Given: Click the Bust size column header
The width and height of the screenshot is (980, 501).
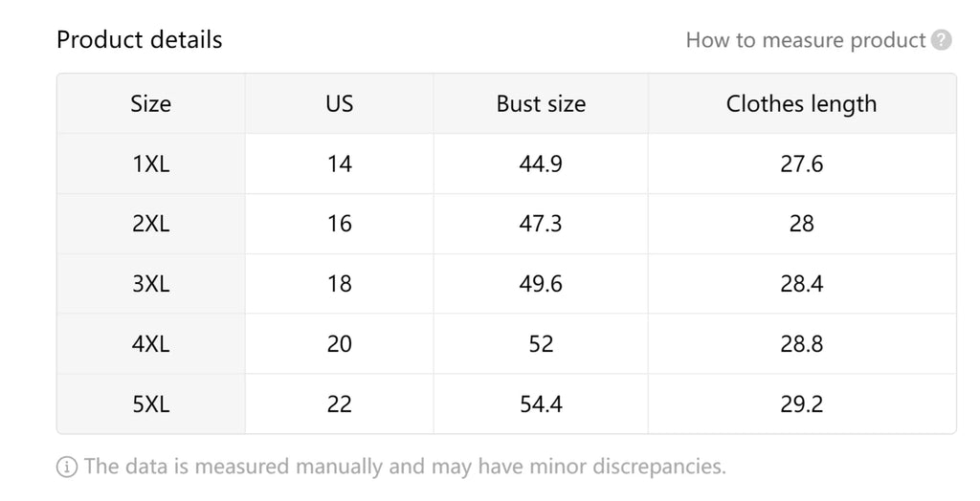Looking at the screenshot, I should (541, 104).
